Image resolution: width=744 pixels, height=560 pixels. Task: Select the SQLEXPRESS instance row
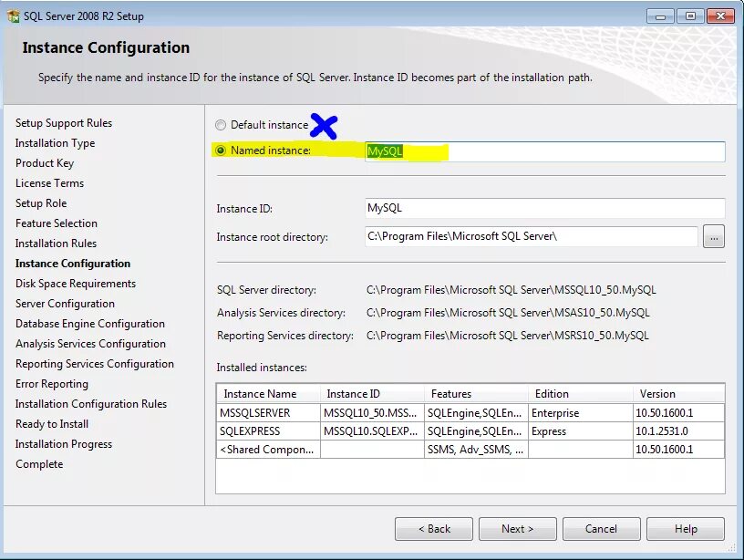(x=470, y=431)
